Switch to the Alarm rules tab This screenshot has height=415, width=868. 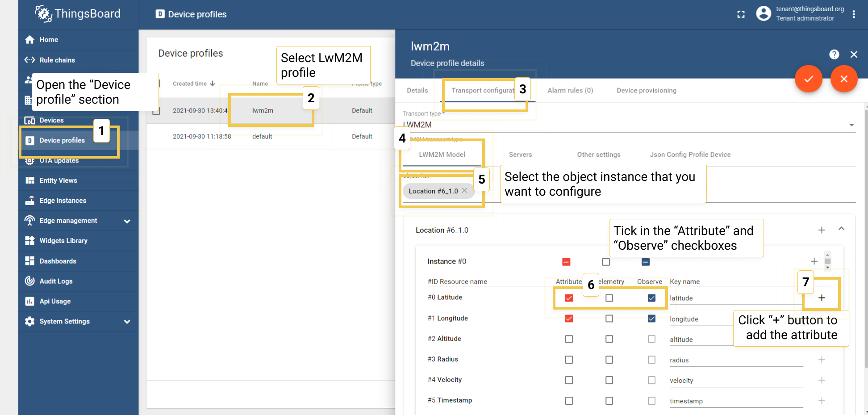pyautogui.click(x=570, y=90)
